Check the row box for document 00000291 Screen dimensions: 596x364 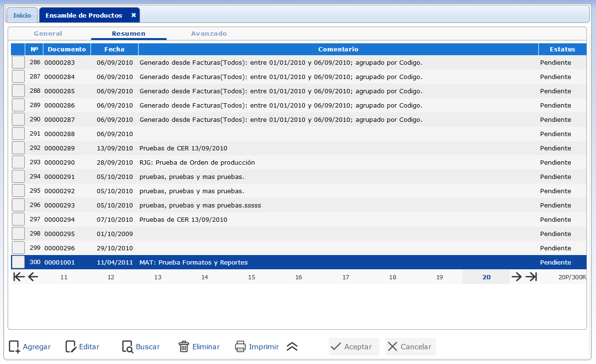(x=18, y=177)
